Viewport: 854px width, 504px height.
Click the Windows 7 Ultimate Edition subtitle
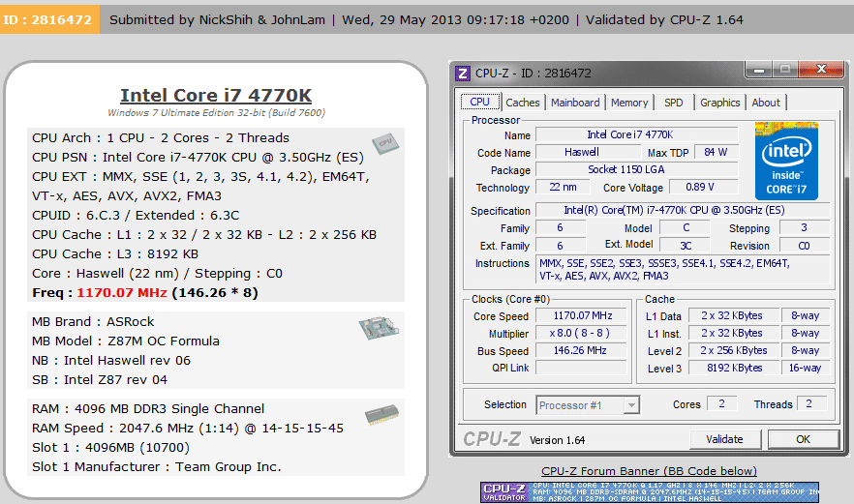(216, 112)
